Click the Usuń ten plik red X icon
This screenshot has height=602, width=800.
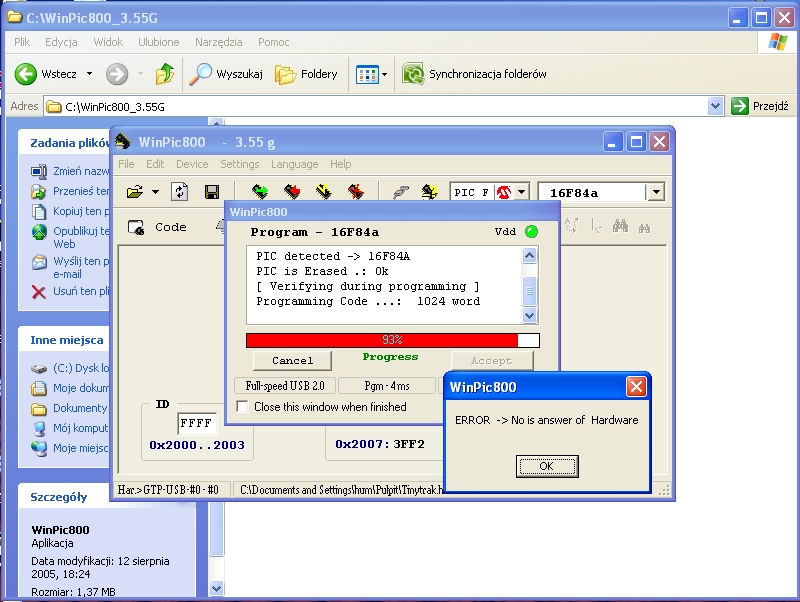(x=39, y=292)
